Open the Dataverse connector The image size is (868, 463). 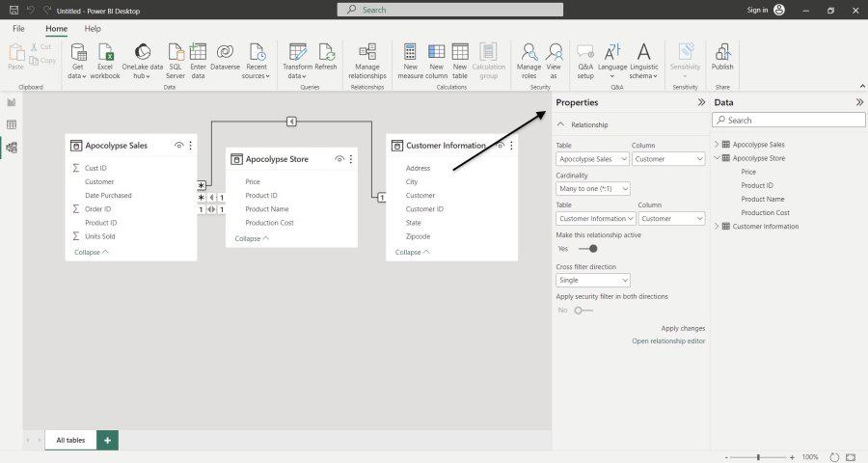pos(225,57)
